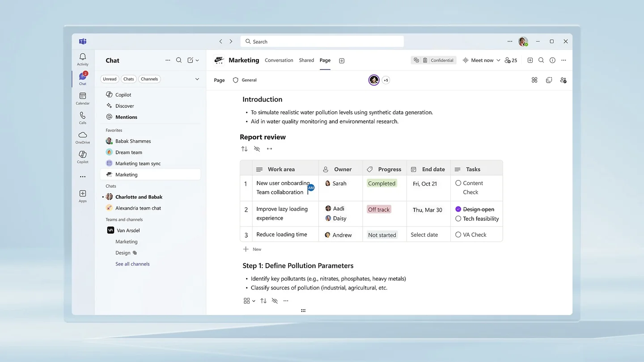Toggle hidden fields under Report review
The image size is (644, 362).
click(257, 149)
